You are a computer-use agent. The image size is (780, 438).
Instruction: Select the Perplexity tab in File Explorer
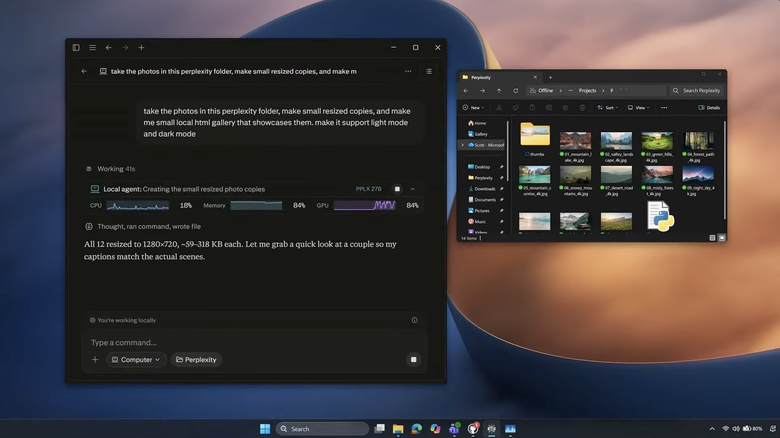click(x=497, y=77)
